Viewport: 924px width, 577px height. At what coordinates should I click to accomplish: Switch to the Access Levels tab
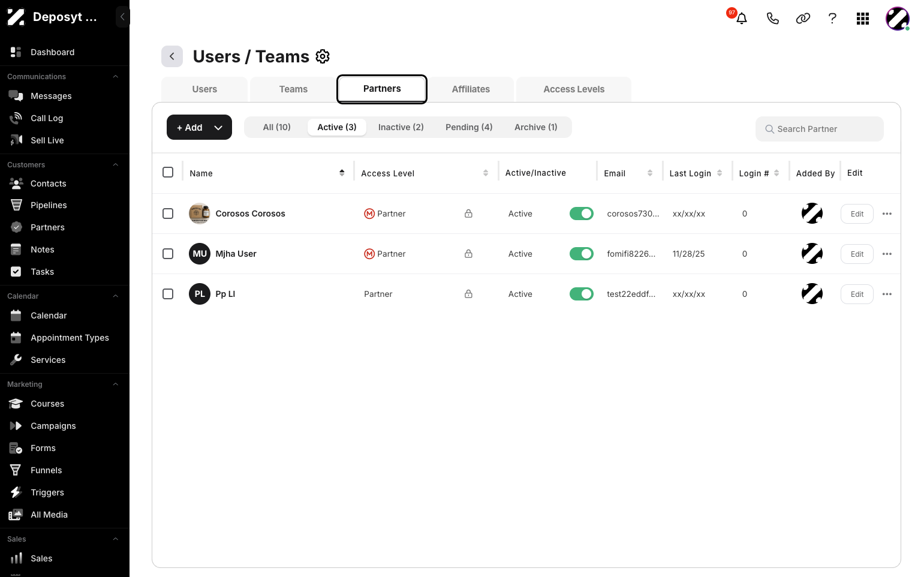pos(574,89)
